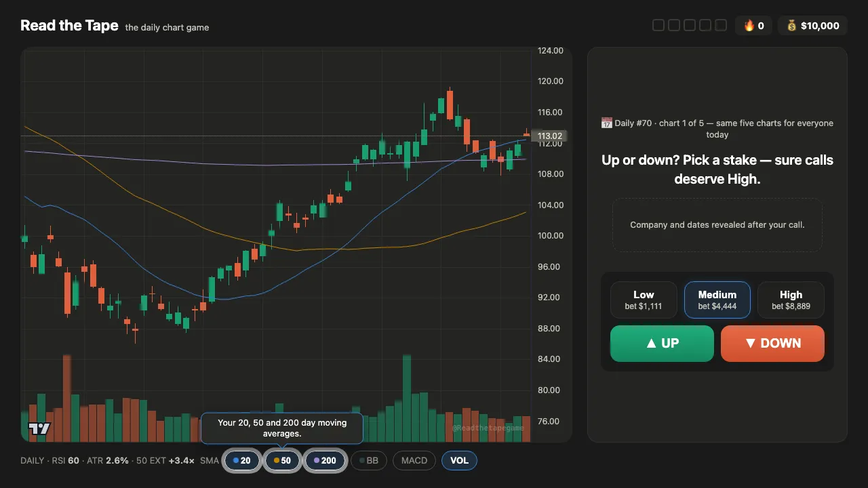The width and height of the screenshot is (868, 488).
Task: Bet that the price goes UP
Action: coord(662,344)
